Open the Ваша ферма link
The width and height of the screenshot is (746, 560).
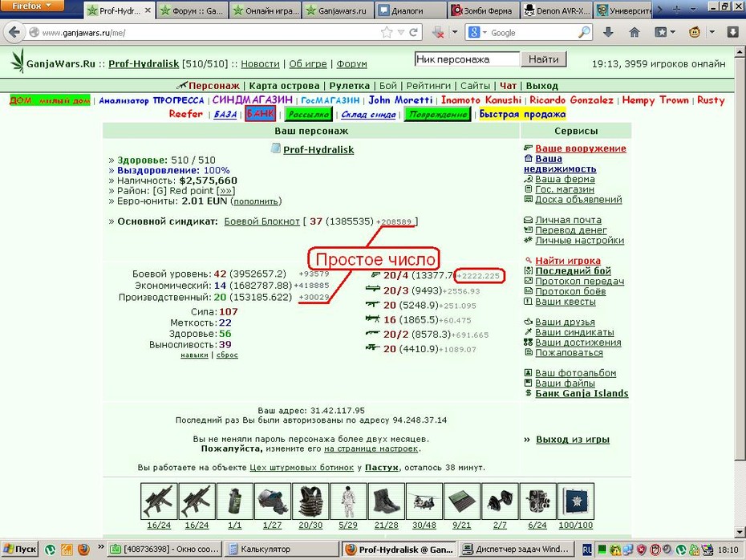tap(565, 179)
